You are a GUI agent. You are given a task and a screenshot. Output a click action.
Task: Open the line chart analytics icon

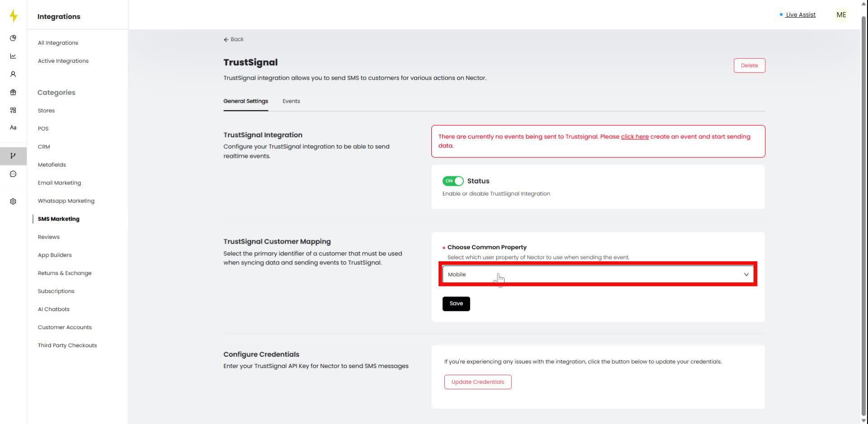(x=13, y=56)
